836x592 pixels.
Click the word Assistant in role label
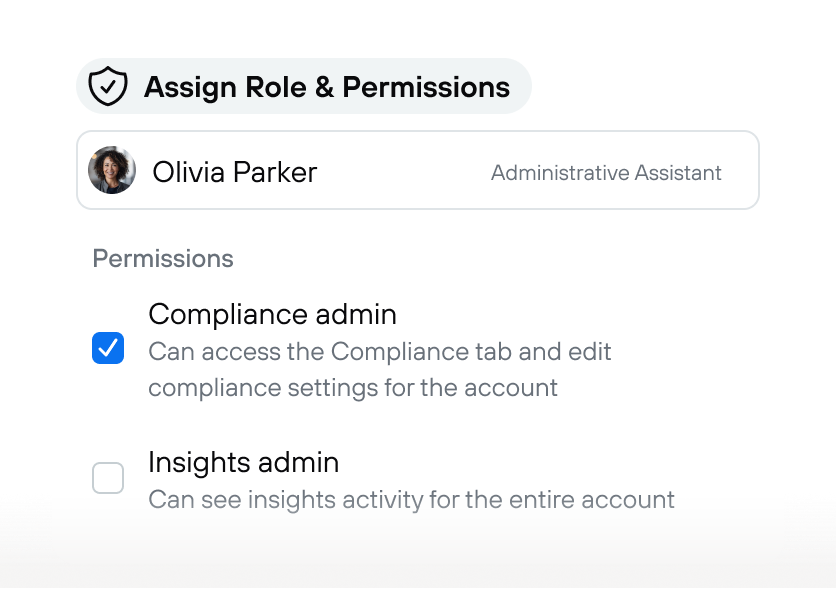[678, 173]
